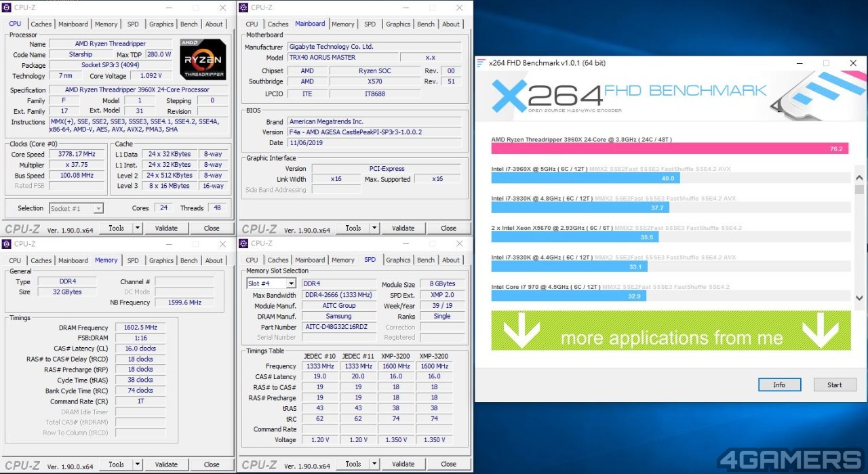This screenshot has width=868, height=474.
Task: Click the CAS# Latency 16.0 clocks field
Action: coord(140,349)
